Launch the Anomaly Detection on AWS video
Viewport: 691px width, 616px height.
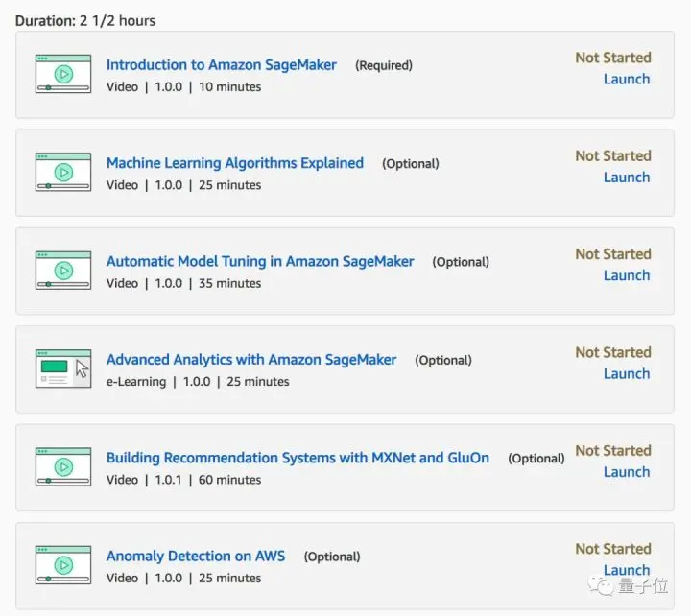click(626, 570)
